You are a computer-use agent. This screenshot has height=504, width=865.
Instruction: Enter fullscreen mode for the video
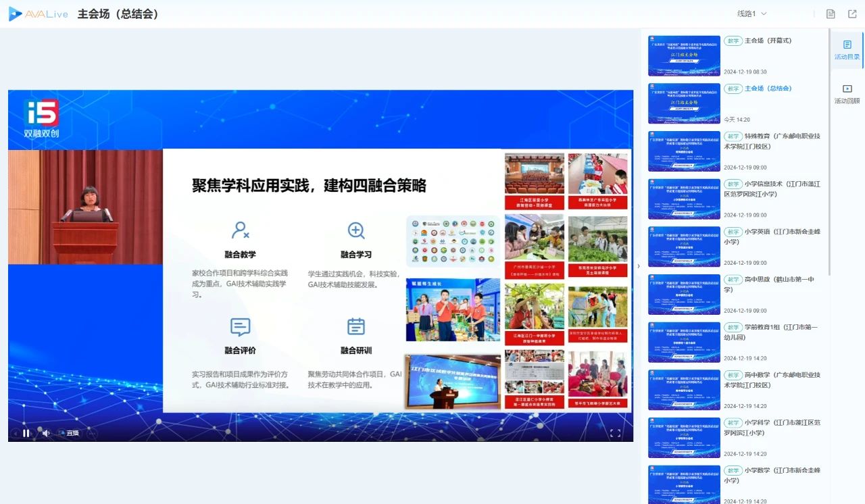pyautogui.click(x=616, y=433)
